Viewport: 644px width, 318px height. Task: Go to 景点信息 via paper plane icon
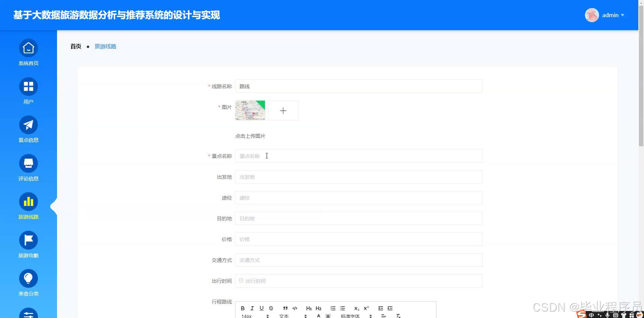[x=29, y=125]
